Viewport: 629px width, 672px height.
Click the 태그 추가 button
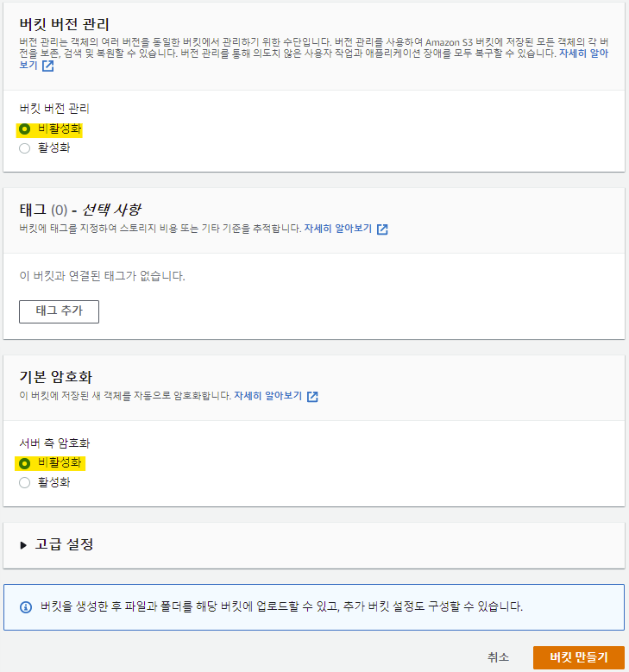pos(60,311)
